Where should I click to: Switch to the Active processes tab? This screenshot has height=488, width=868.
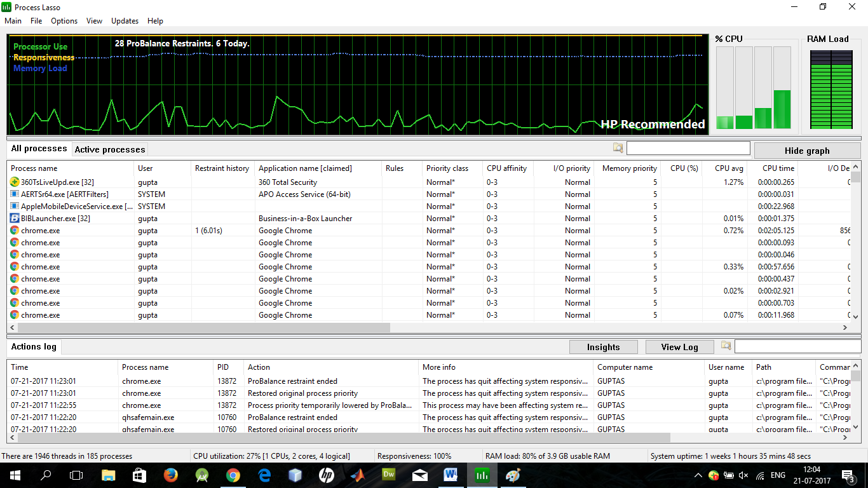[110, 150]
